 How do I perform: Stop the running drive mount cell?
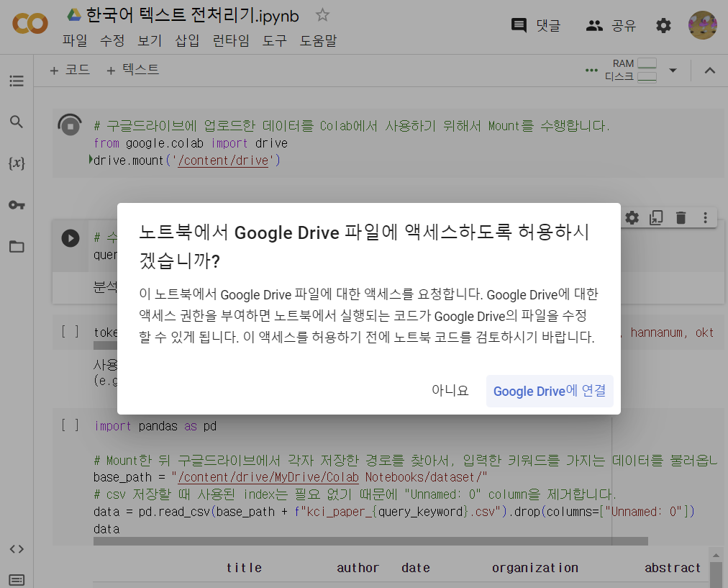70,125
